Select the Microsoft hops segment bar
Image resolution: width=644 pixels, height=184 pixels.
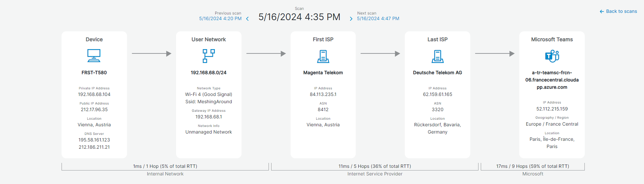coord(533,167)
